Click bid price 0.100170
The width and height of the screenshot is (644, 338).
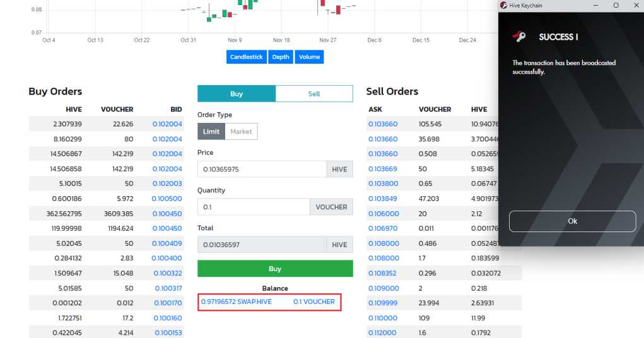tap(168, 303)
